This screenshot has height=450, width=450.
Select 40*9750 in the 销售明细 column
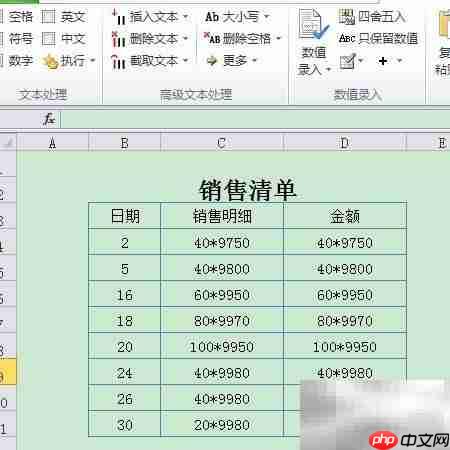[x=222, y=242]
